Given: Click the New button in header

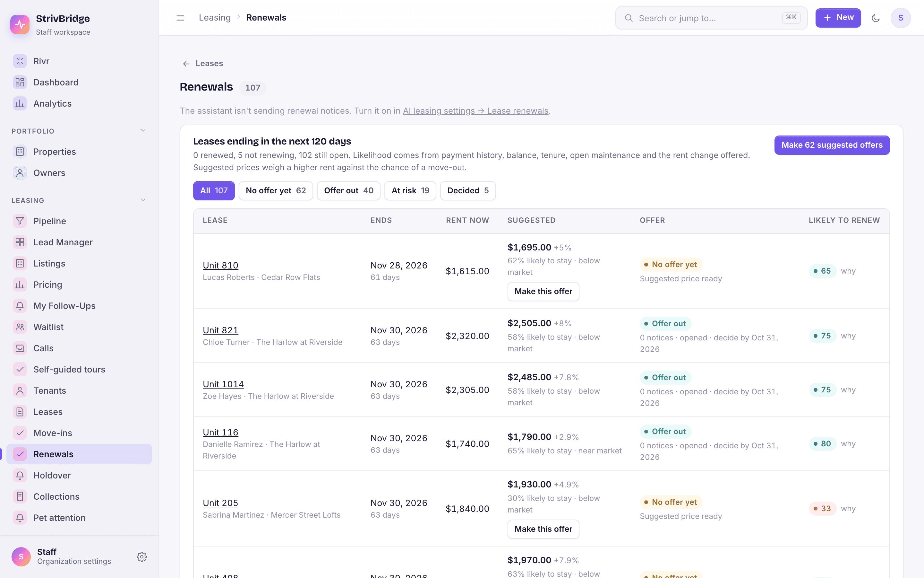Looking at the screenshot, I should pos(838,18).
